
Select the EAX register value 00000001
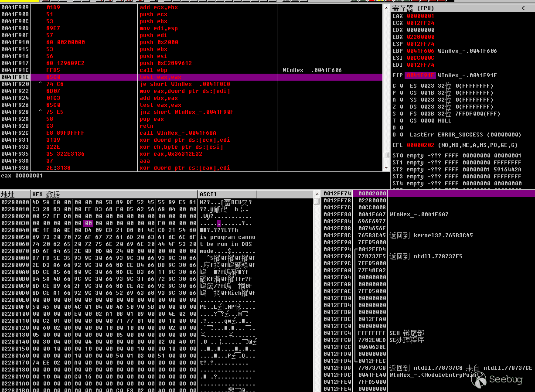[x=420, y=16]
